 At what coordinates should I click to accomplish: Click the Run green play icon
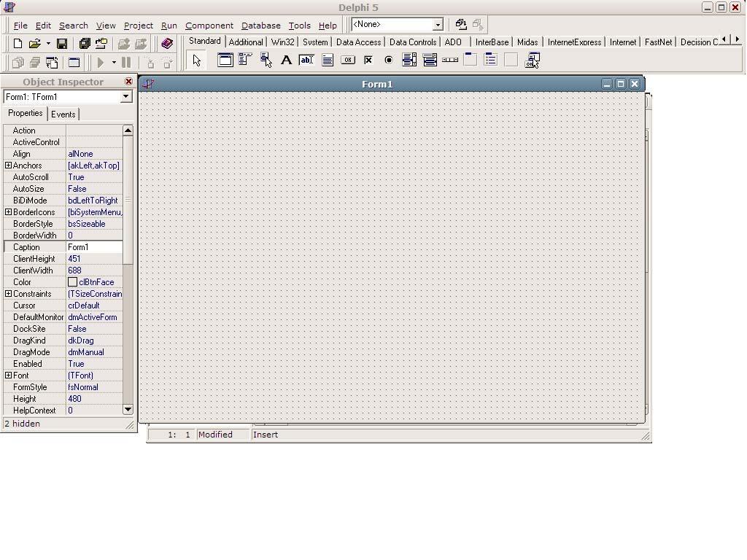pyautogui.click(x=101, y=63)
